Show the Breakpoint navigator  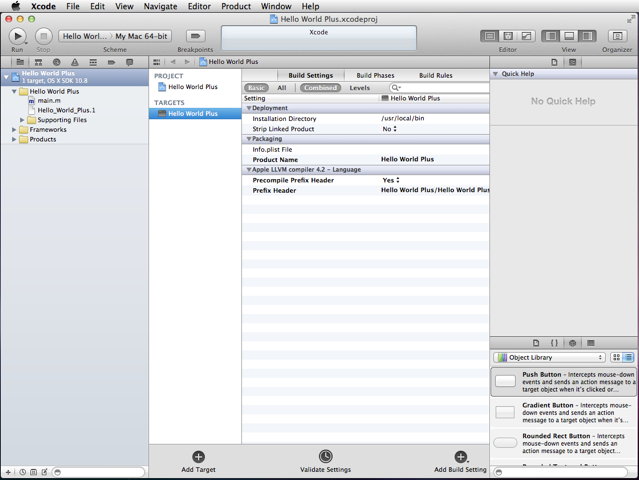pos(111,62)
